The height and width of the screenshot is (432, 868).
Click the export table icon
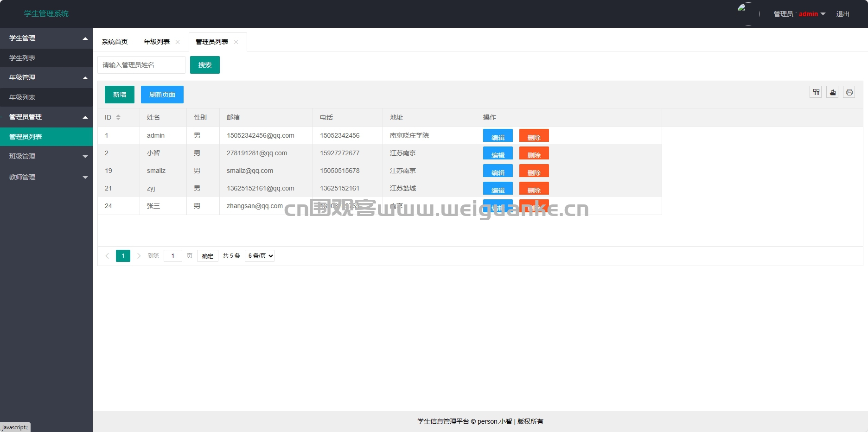832,92
